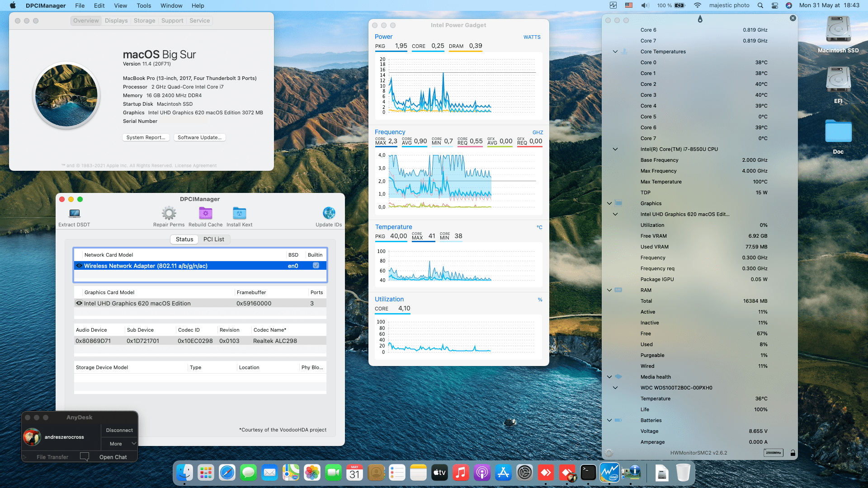The height and width of the screenshot is (488, 868).
Task: Select the PCI List tab in DPCIManager
Action: (x=214, y=239)
